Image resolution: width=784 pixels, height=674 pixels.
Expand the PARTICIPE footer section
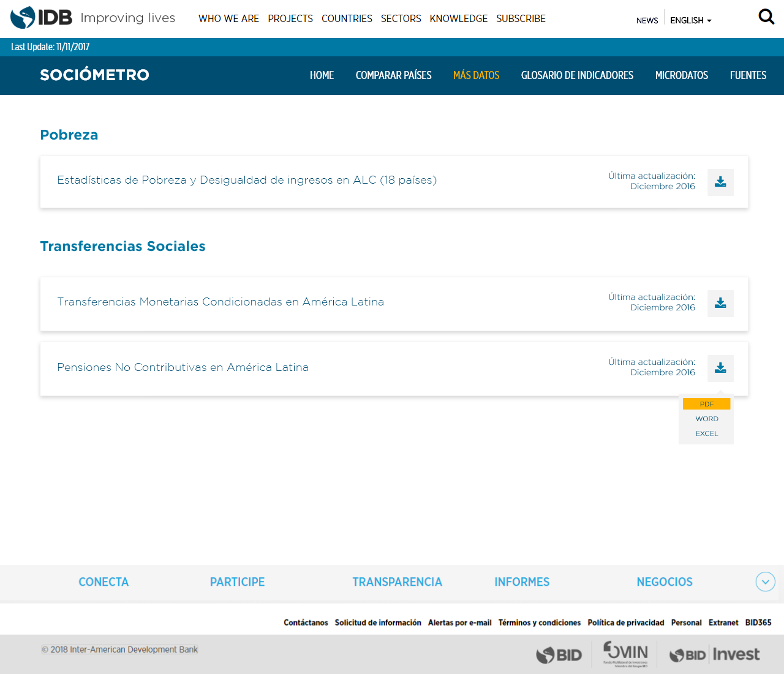pos(237,582)
